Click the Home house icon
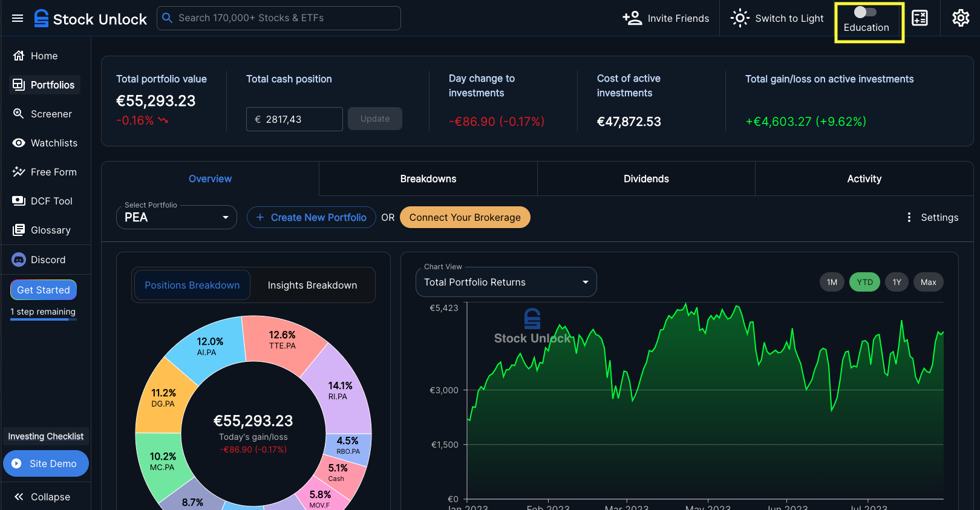 coord(19,56)
